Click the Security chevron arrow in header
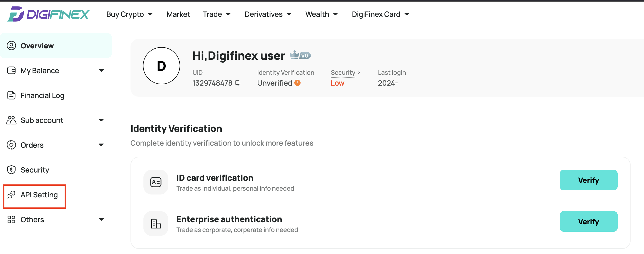 pyautogui.click(x=359, y=73)
